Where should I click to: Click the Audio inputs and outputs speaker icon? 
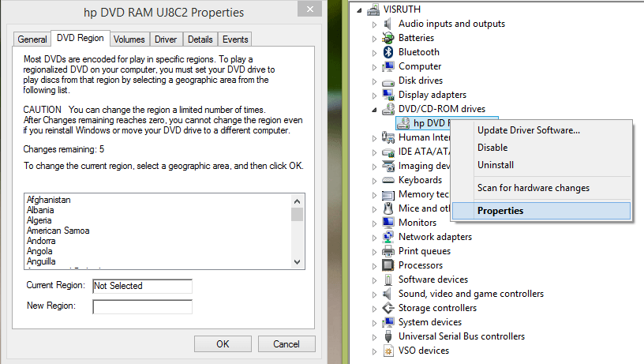pos(388,24)
